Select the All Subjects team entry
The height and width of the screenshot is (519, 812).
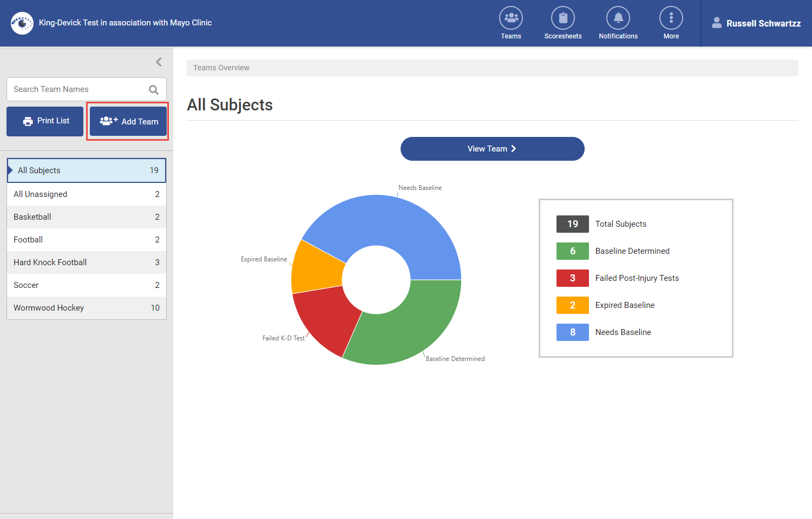[87, 170]
